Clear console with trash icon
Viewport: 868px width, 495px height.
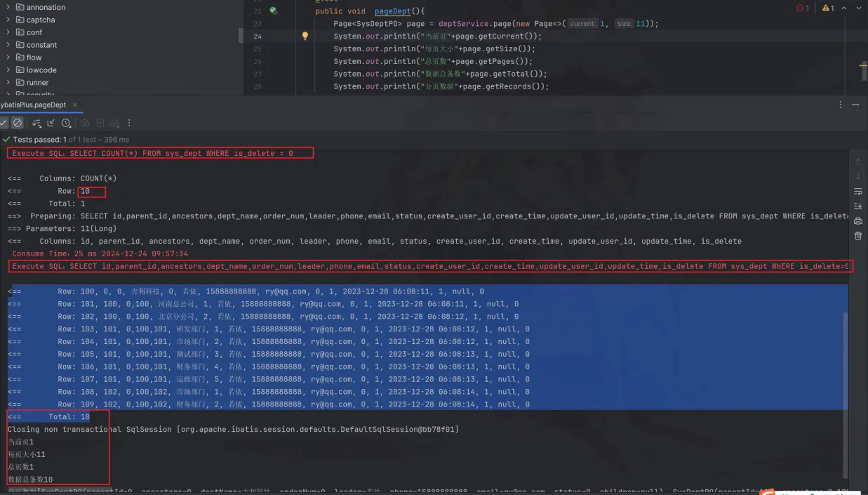click(857, 236)
